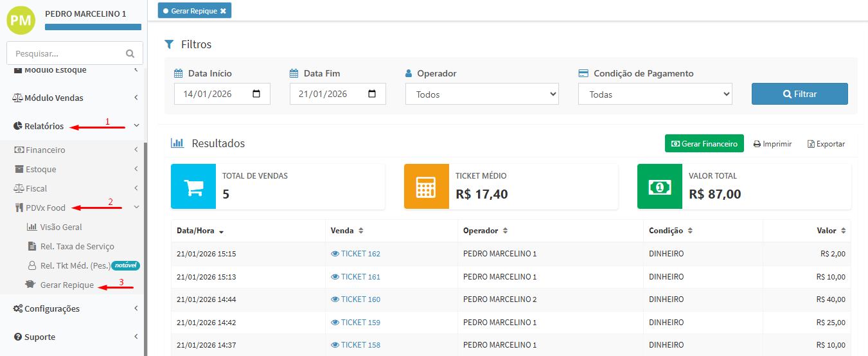Click the calculator Ticket Médio icon

click(x=427, y=186)
